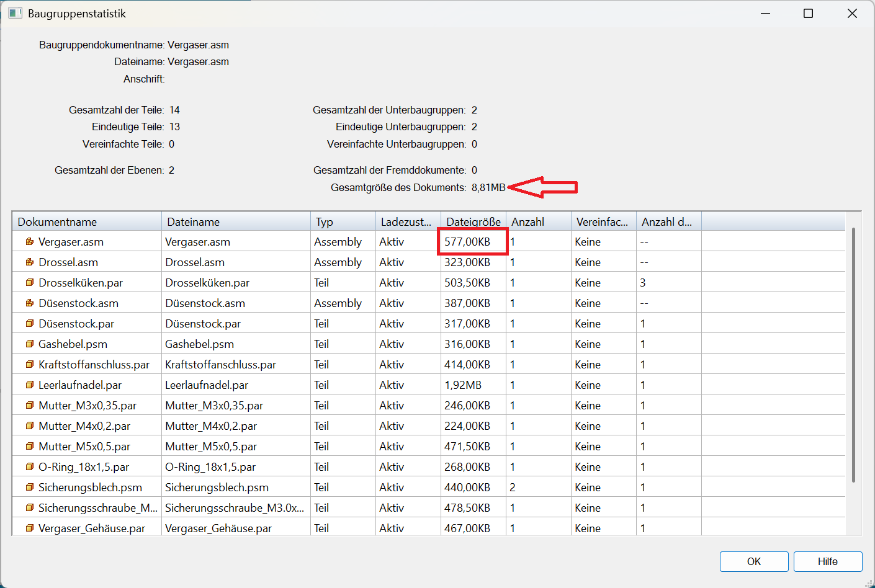Click the O-Ring_18x1,5.par part icon
Screen dimensions: 875x588
point(29,467)
